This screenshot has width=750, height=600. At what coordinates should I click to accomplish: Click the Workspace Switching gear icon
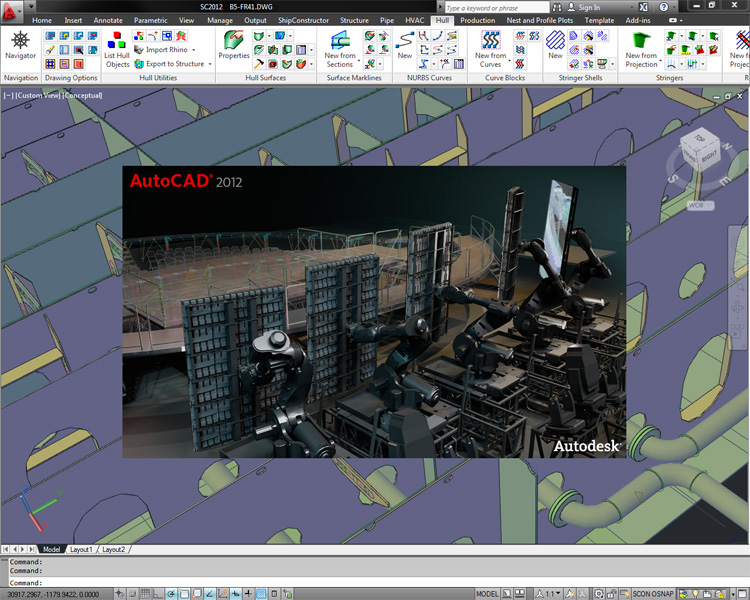click(598, 594)
